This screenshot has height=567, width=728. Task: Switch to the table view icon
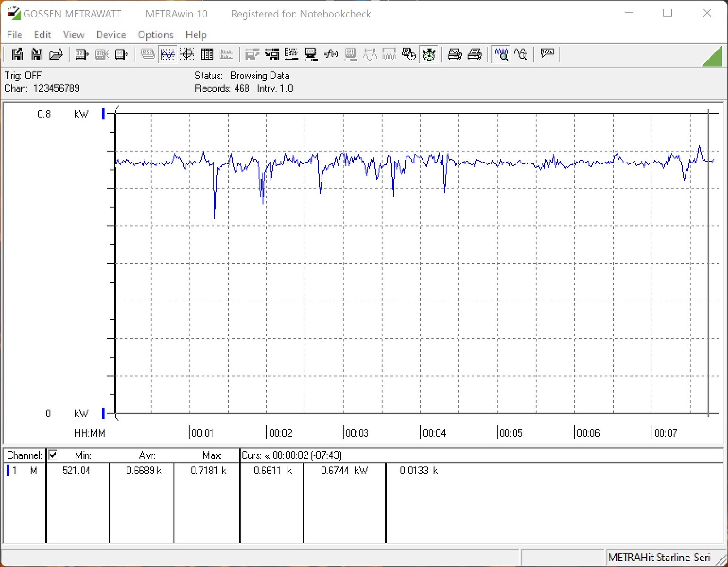coord(207,55)
